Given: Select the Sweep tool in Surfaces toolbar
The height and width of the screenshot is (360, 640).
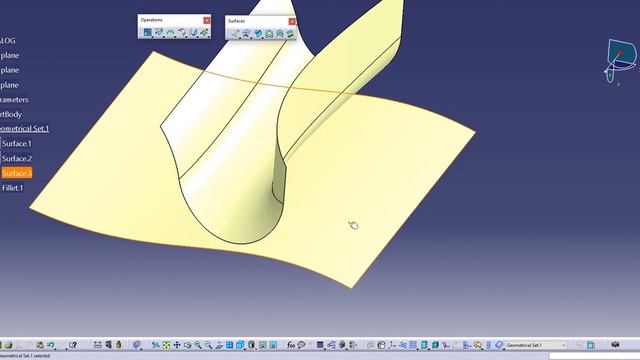Looking at the screenshot, I should pyautogui.click(x=258, y=34).
